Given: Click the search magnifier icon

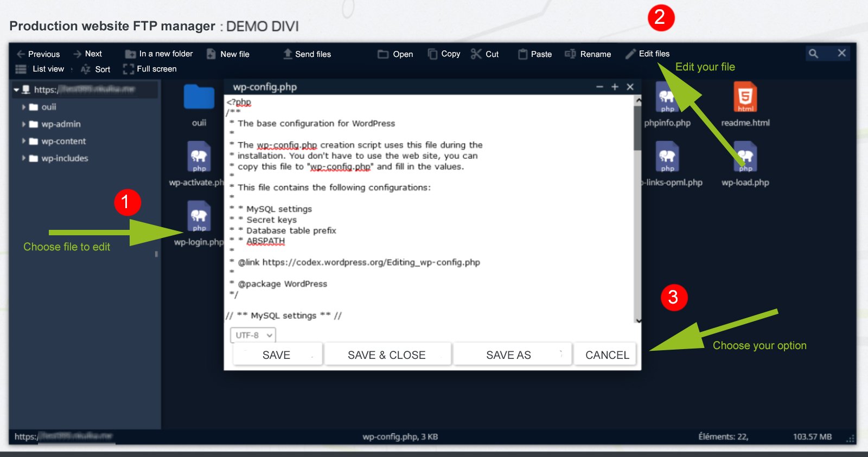Looking at the screenshot, I should (813, 53).
